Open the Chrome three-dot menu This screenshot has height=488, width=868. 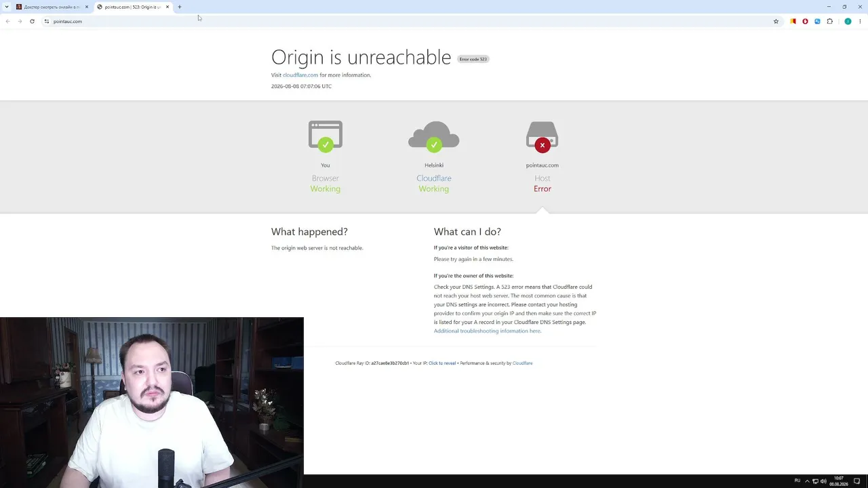pos(860,21)
